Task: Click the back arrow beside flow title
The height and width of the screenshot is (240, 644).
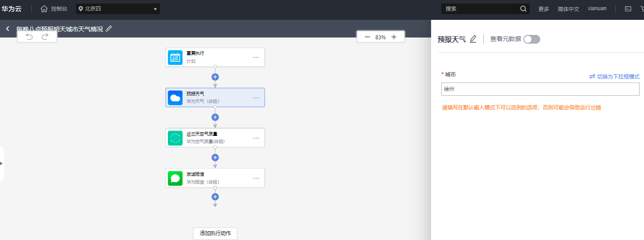Action: 8,29
